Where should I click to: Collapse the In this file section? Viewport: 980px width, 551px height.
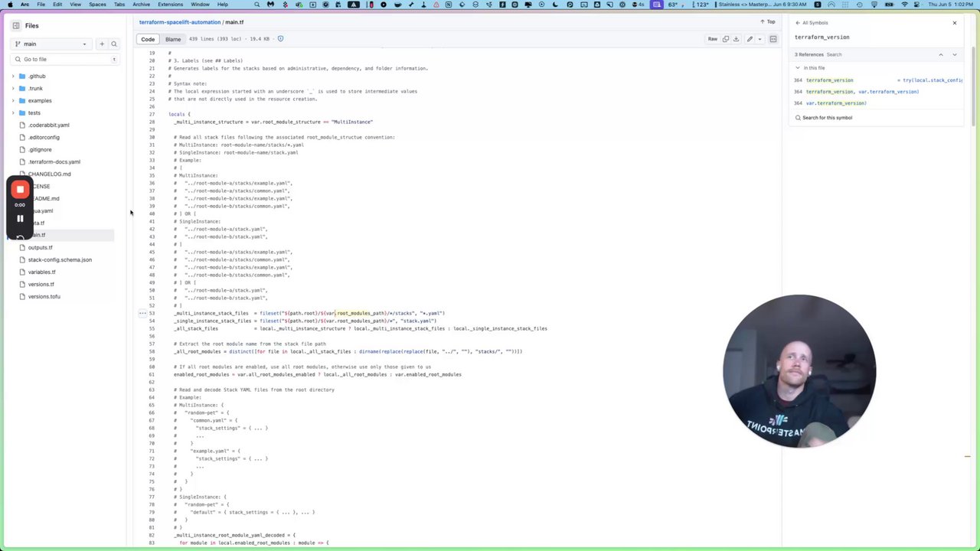(x=797, y=68)
